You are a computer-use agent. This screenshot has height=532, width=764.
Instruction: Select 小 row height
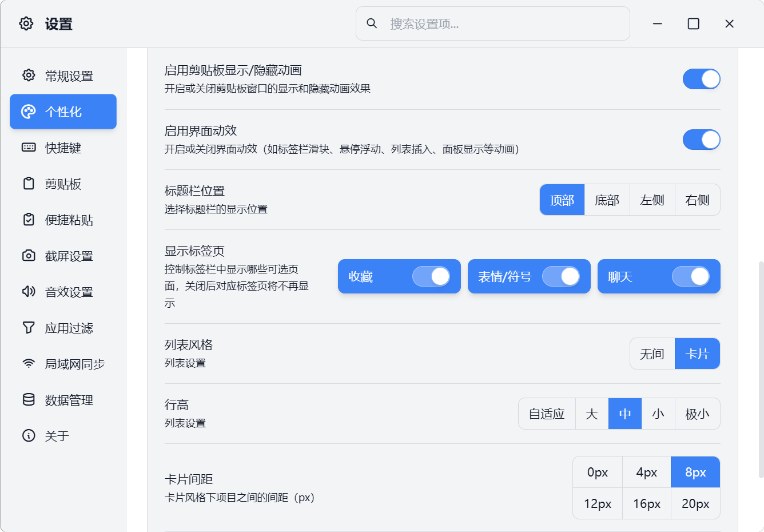658,414
